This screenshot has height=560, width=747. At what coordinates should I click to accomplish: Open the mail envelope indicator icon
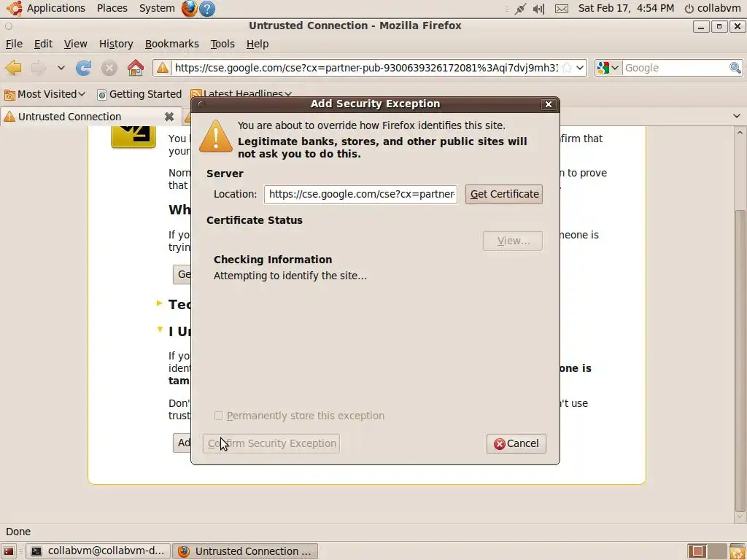pyautogui.click(x=562, y=9)
